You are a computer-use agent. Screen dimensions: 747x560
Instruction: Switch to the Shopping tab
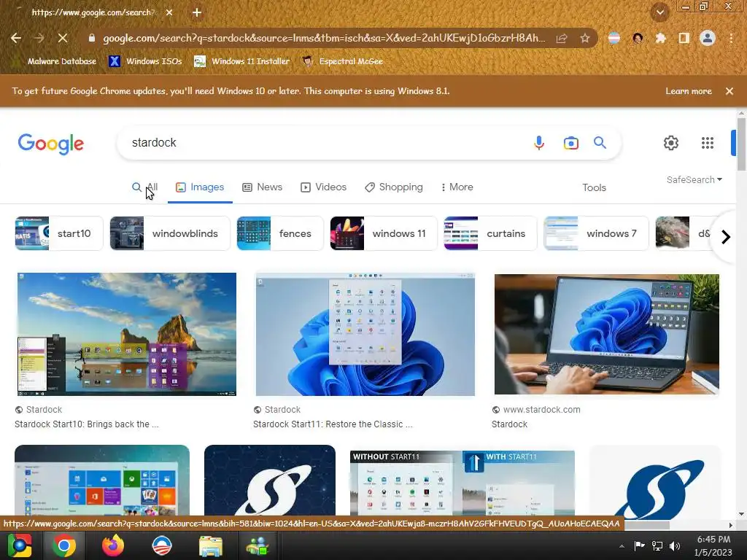click(x=394, y=187)
